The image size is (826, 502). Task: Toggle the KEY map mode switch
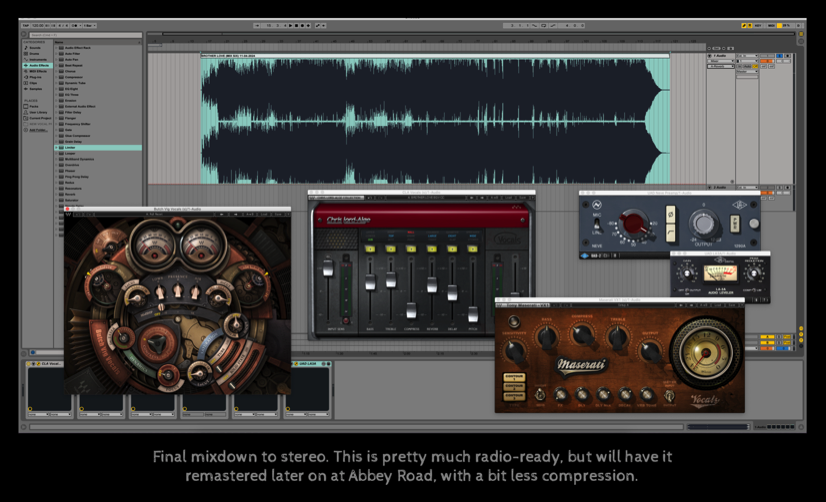point(759,25)
